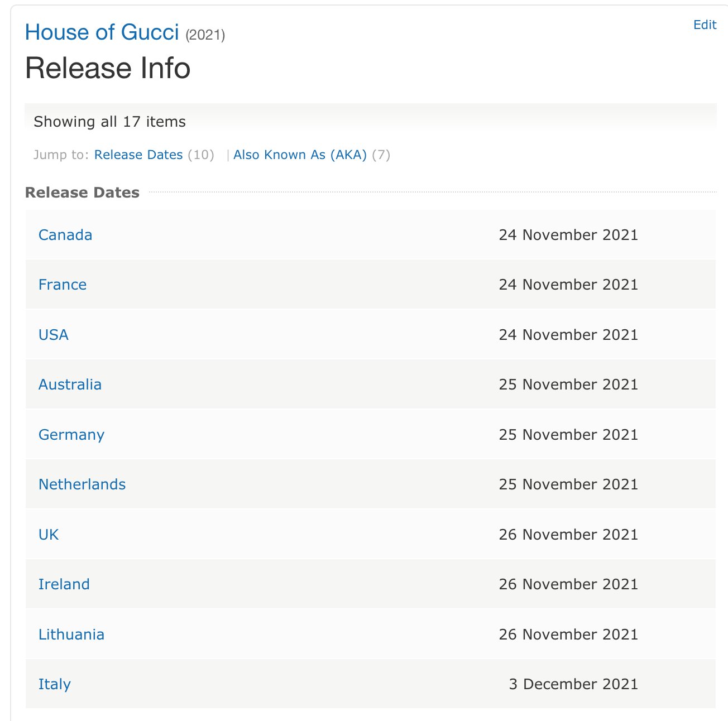Open the Italy country link
This screenshot has height=721, width=728.
tap(55, 684)
